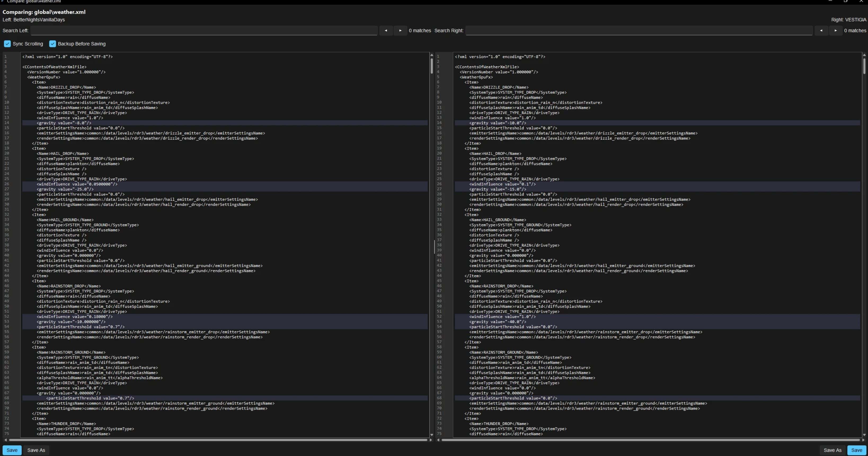The height and width of the screenshot is (456, 868).
Task: Click left pane scroll-up arrow
Action: tap(432, 55)
